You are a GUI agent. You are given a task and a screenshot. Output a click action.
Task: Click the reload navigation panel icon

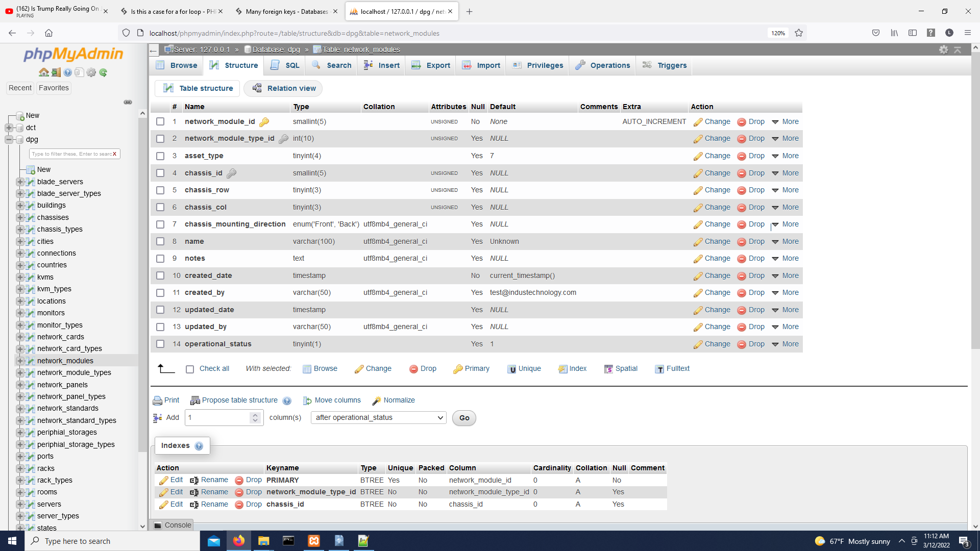click(x=104, y=72)
